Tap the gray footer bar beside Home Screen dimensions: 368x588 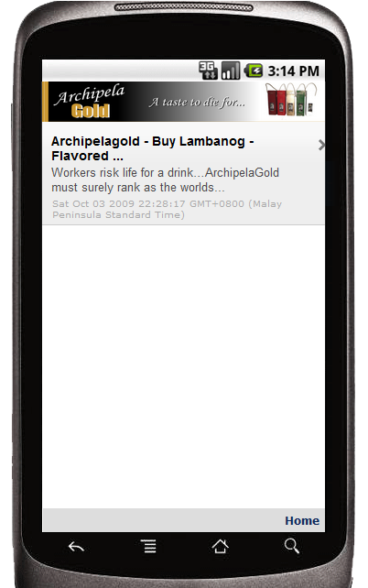pos(163,520)
